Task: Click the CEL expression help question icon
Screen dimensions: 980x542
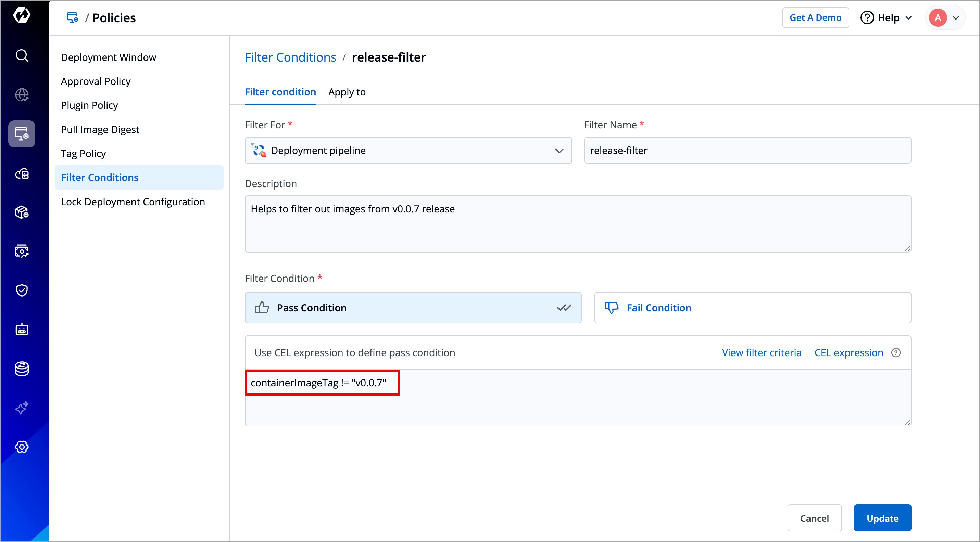Action: (896, 353)
